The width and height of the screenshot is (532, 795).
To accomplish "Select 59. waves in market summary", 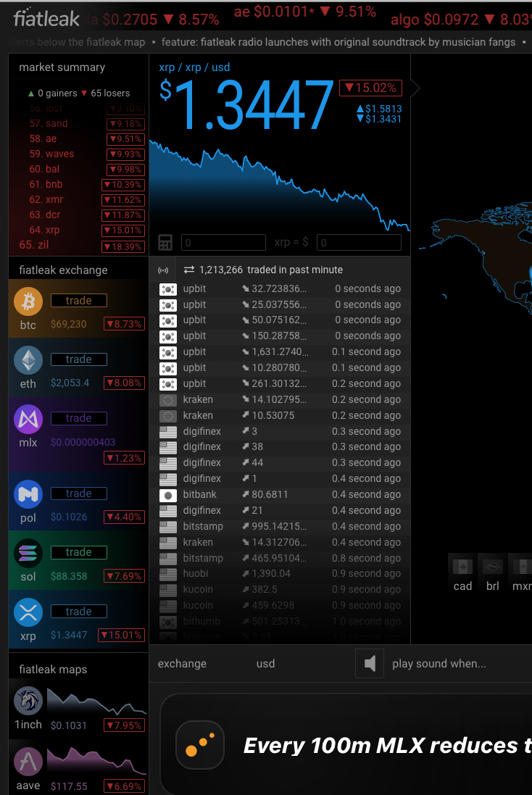I will click(x=86, y=154).
